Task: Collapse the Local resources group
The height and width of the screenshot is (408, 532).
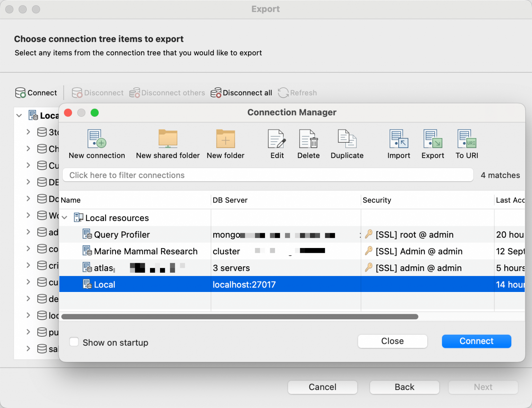Action: pyautogui.click(x=65, y=218)
